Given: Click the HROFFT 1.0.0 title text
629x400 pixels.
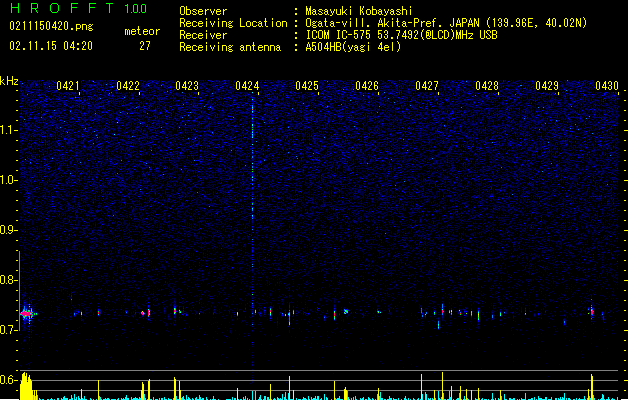Looking at the screenshot, I should click(79, 8).
